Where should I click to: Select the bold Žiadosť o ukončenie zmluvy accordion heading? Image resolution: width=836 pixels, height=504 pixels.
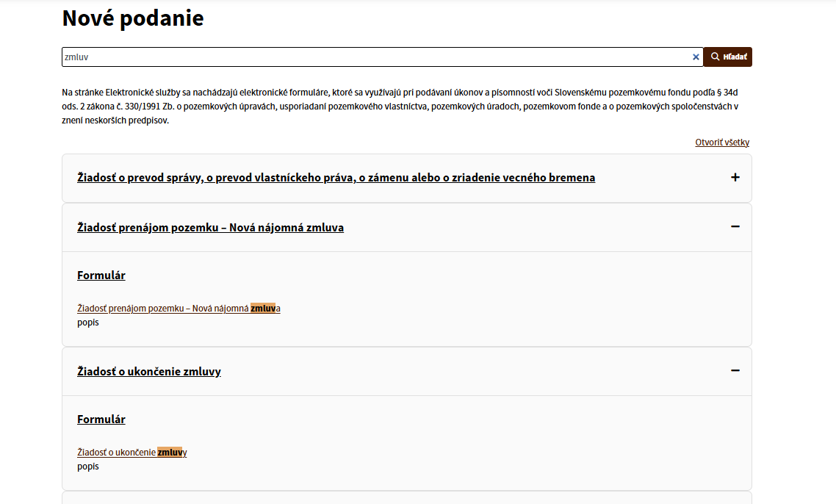click(x=149, y=372)
